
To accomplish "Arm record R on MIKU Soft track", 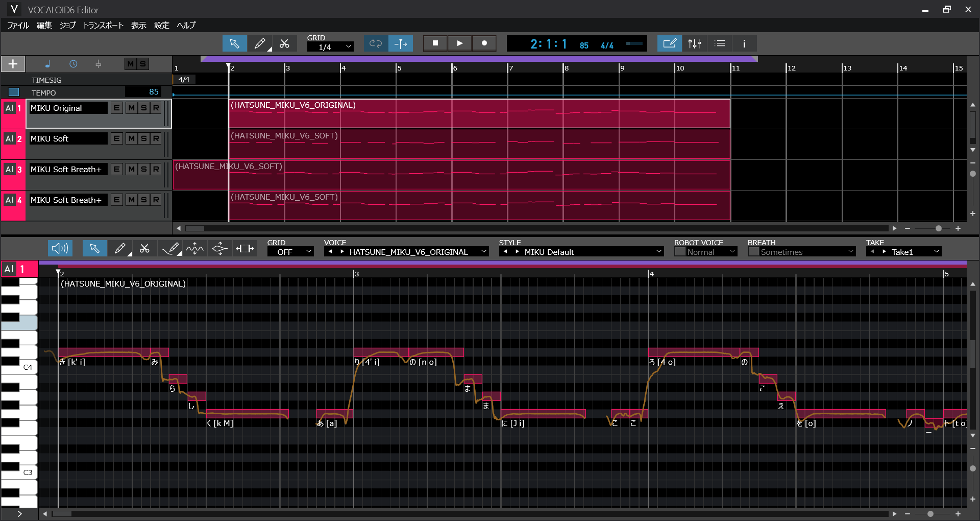I will coord(156,138).
